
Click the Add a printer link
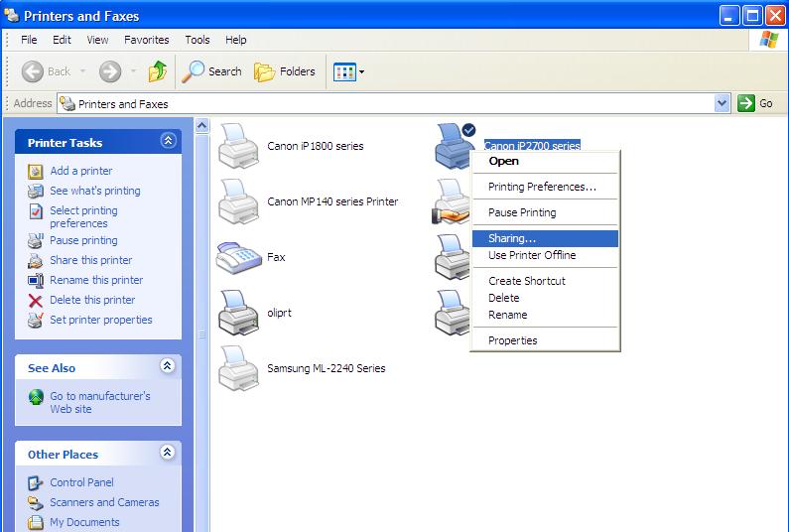click(x=81, y=171)
